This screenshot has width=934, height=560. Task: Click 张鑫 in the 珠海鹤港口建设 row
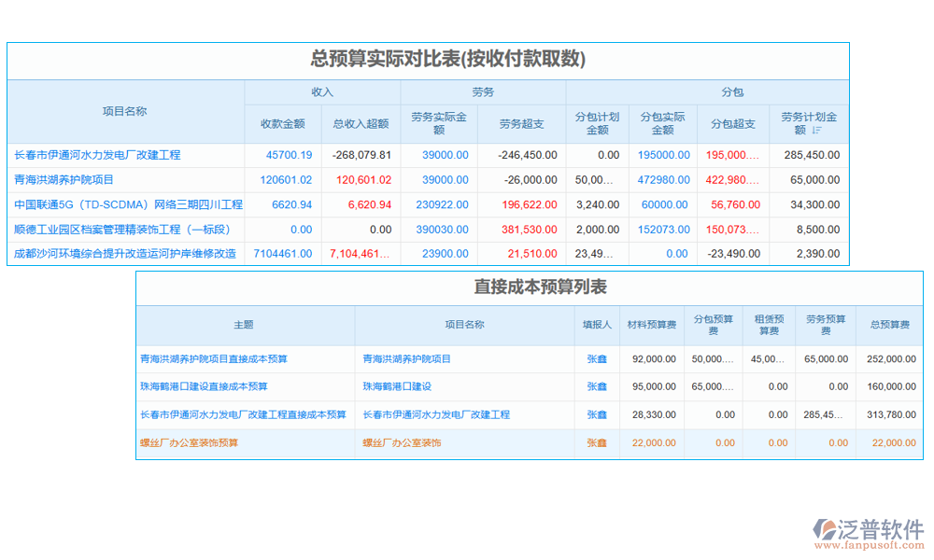[597, 386]
